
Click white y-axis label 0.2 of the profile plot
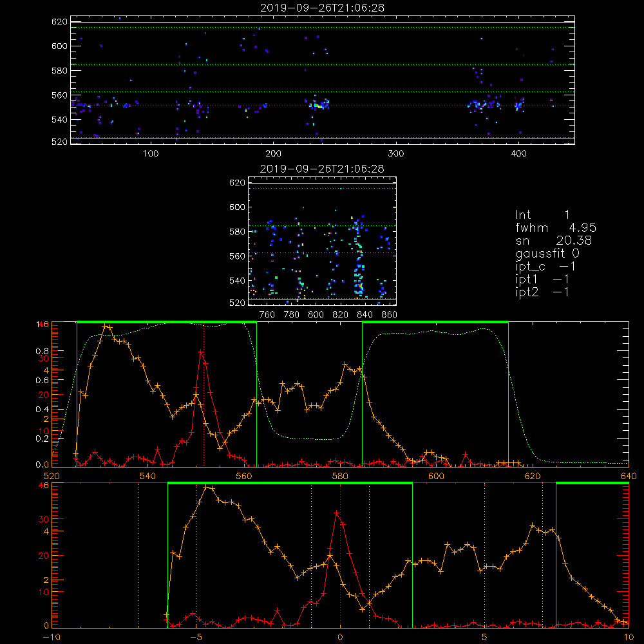(x=42, y=439)
